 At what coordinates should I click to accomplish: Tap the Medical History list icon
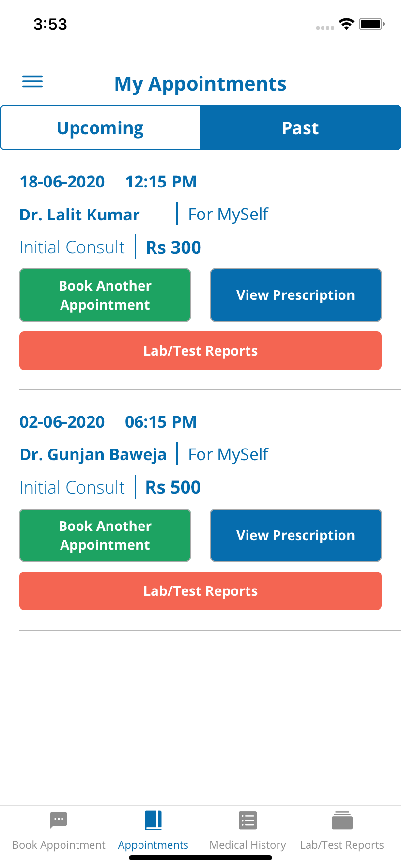247,821
